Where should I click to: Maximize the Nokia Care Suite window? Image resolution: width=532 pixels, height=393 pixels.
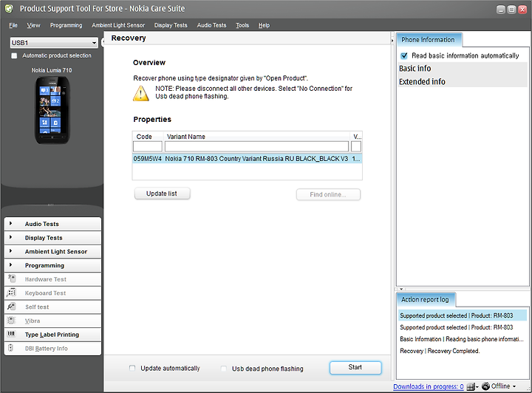[511, 10]
